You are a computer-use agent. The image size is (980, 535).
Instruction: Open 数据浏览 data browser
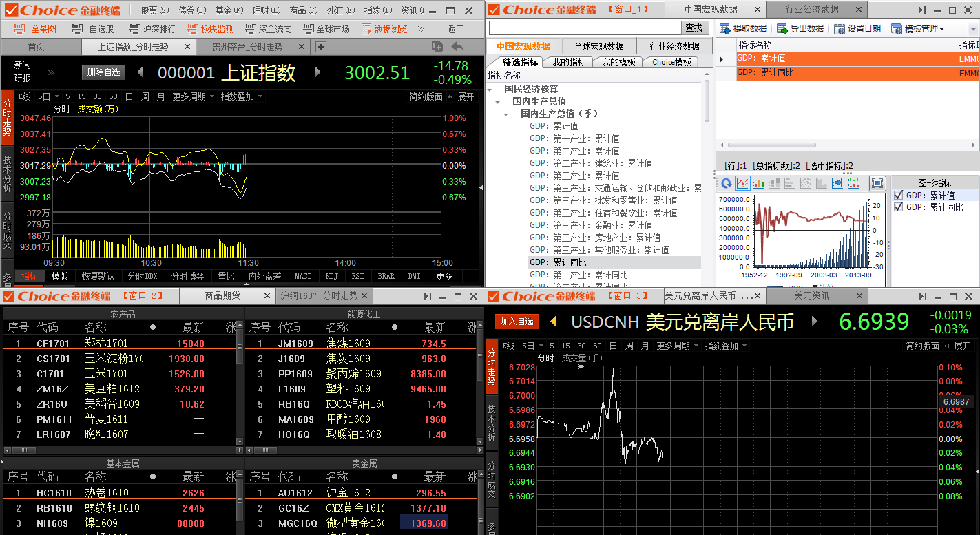(384, 29)
